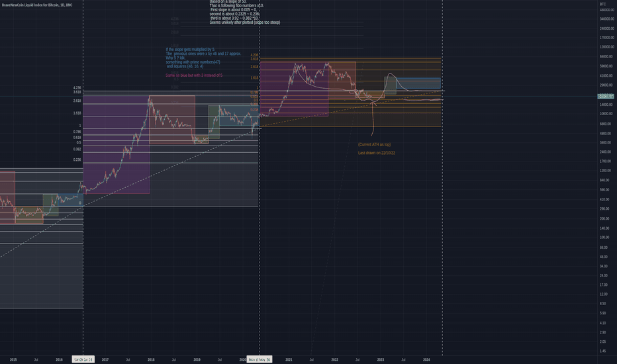Click the 290.00 price axis label

click(x=604, y=209)
